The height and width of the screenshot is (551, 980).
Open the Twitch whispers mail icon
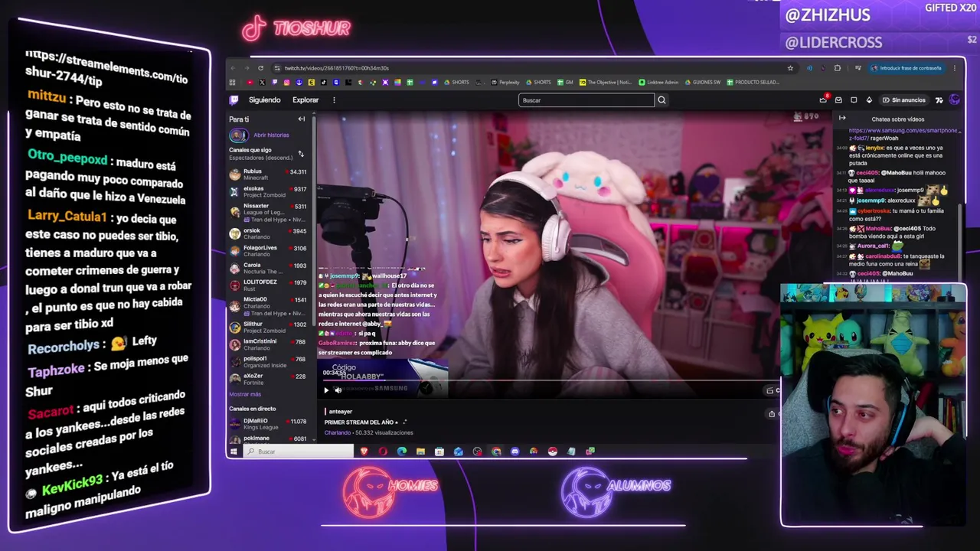click(x=838, y=100)
